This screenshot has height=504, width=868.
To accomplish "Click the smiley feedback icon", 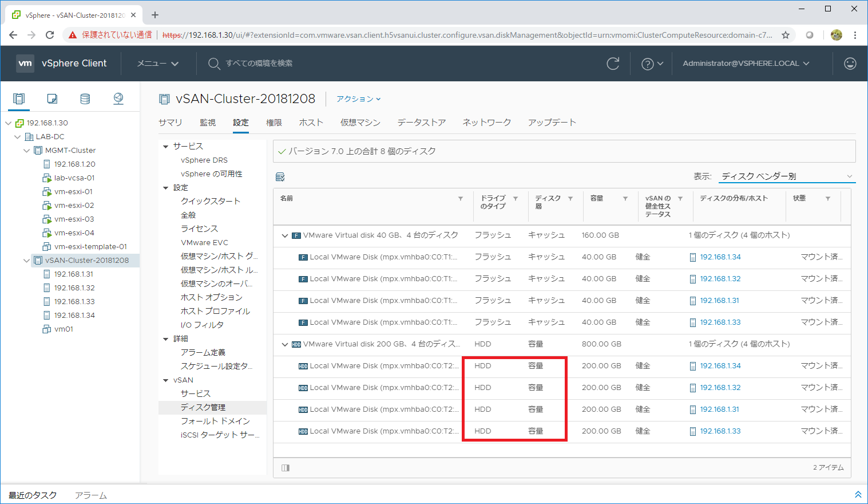I will point(850,64).
